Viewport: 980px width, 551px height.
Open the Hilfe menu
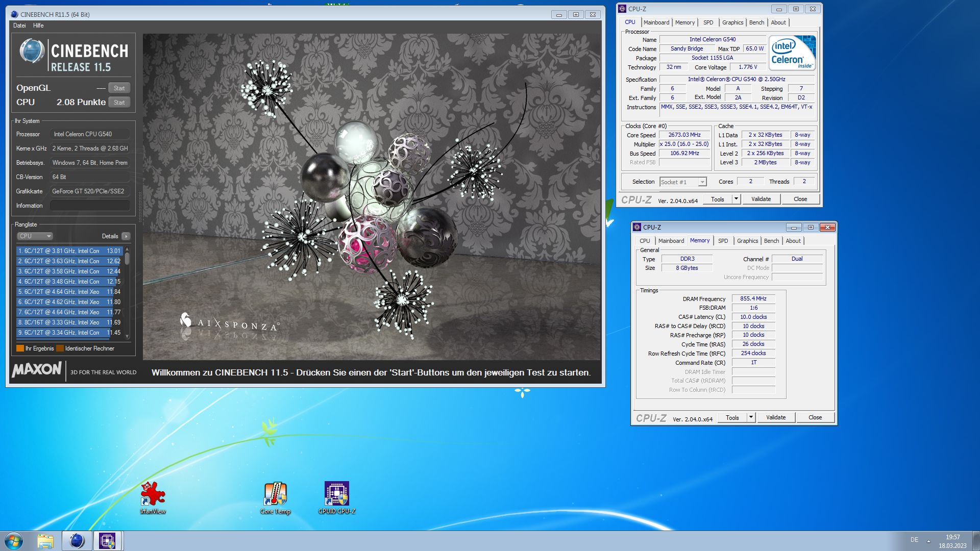tap(38, 26)
